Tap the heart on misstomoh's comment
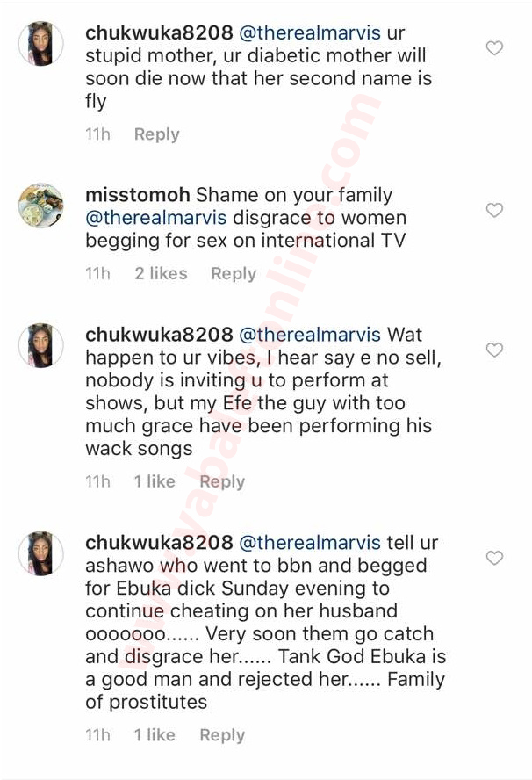This screenshot has height=780, width=532. pyautogui.click(x=494, y=210)
